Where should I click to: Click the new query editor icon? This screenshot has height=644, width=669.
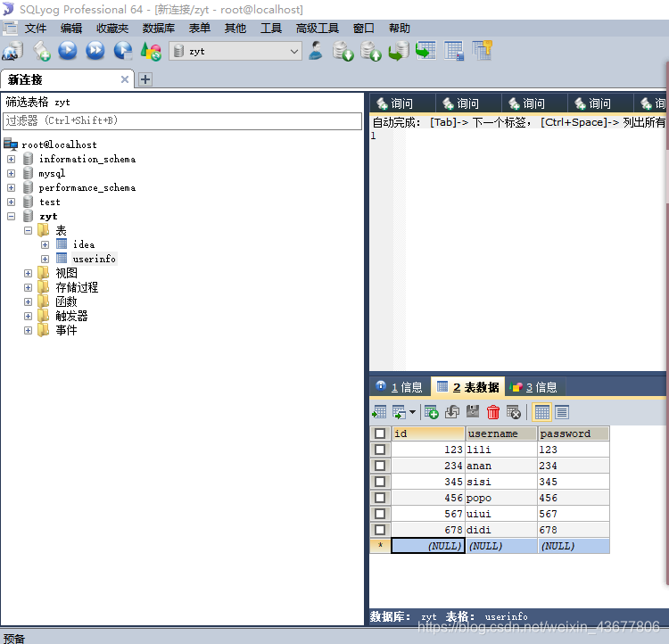coord(41,51)
